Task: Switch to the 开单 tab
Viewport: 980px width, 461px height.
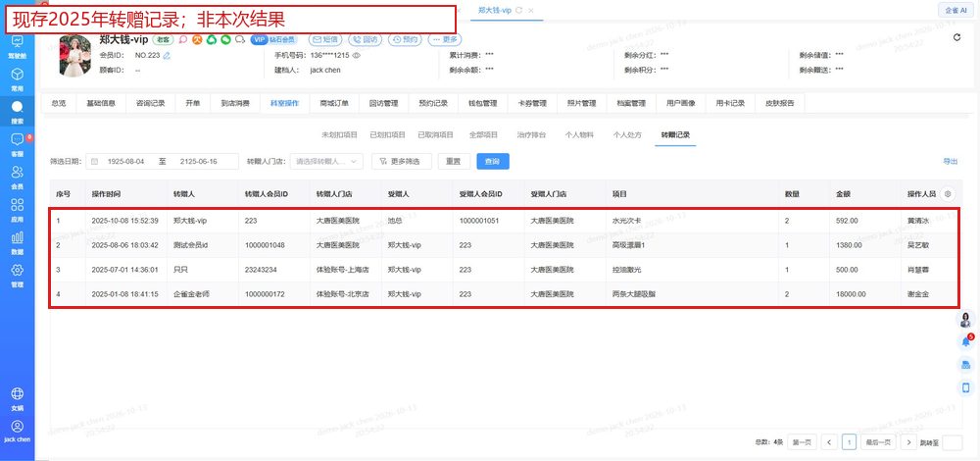Action: (192, 104)
